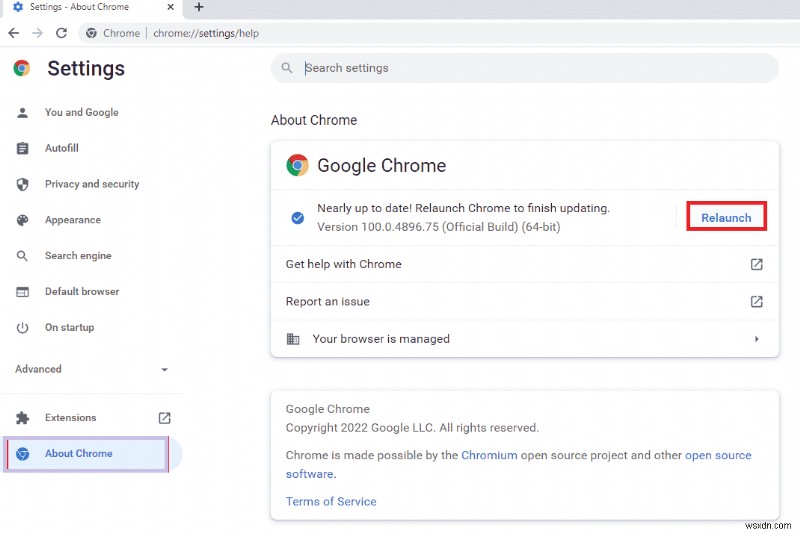Expand Your browser is managed arrow

click(x=757, y=339)
